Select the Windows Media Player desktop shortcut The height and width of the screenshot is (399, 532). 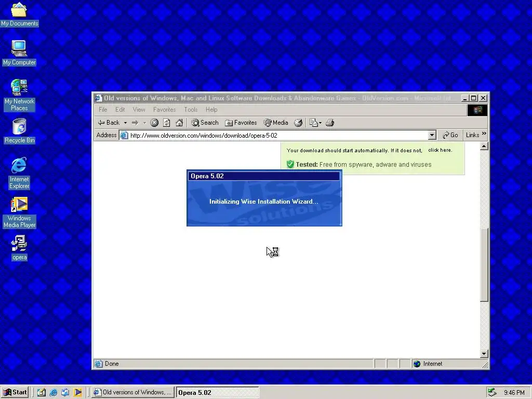pos(19,212)
